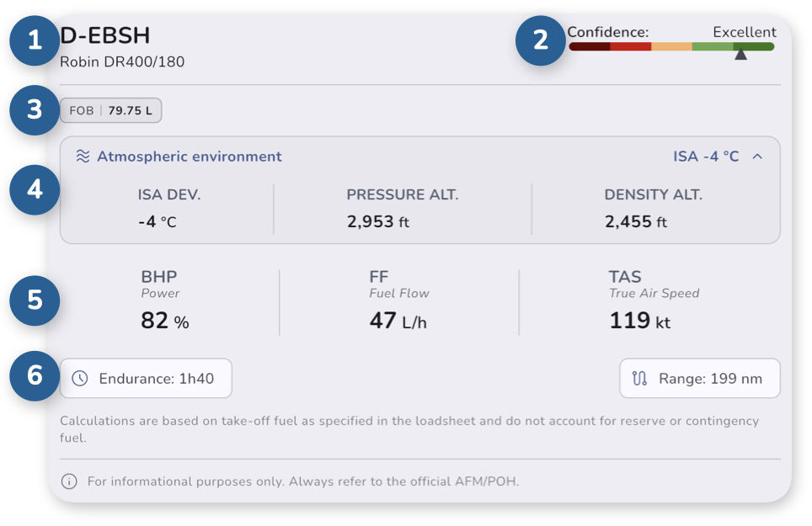The width and height of the screenshot is (812, 526).
Task: Click the Endurance: 1h40 box
Action: [146, 379]
